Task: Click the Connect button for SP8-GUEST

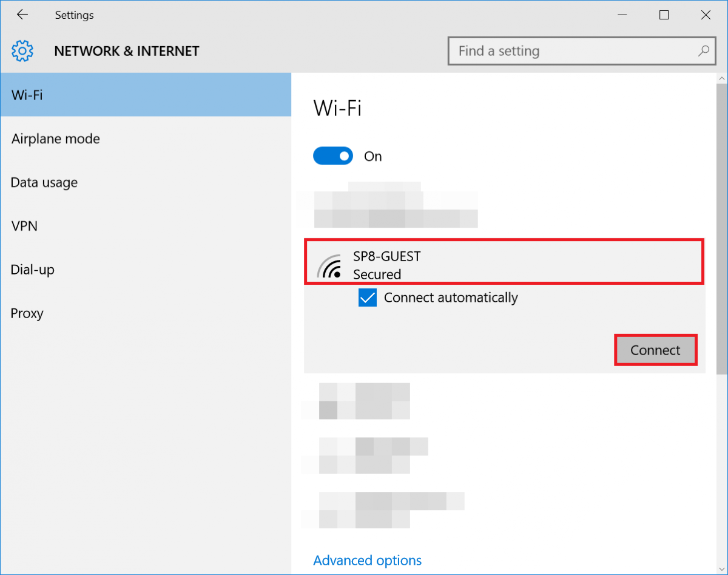Action: point(655,350)
